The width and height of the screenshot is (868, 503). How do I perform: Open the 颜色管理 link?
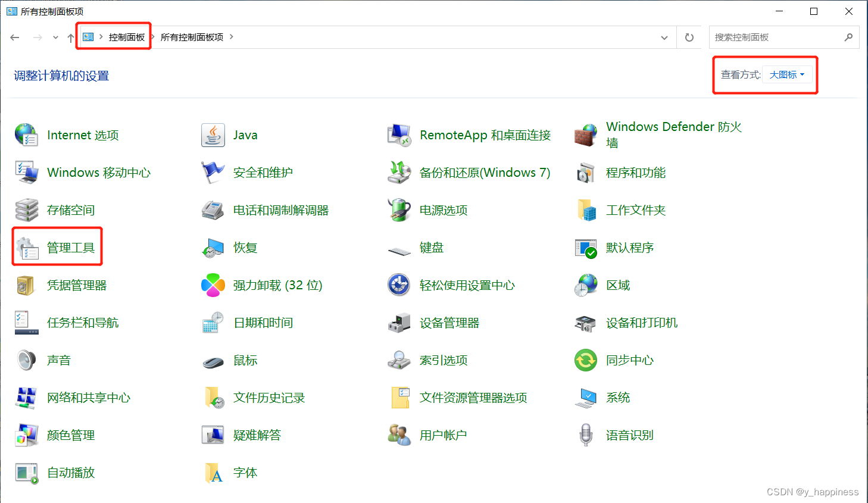(71, 435)
